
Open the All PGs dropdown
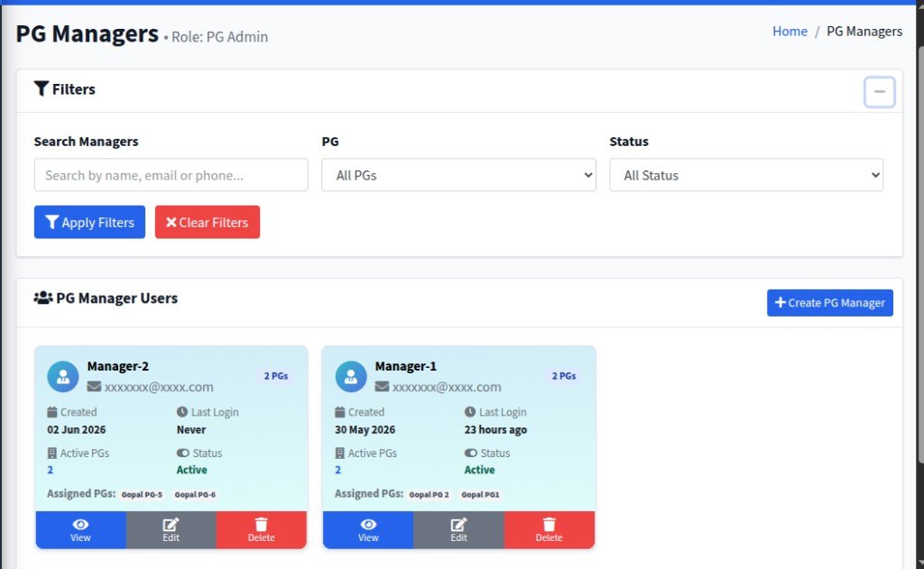[458, 175]
